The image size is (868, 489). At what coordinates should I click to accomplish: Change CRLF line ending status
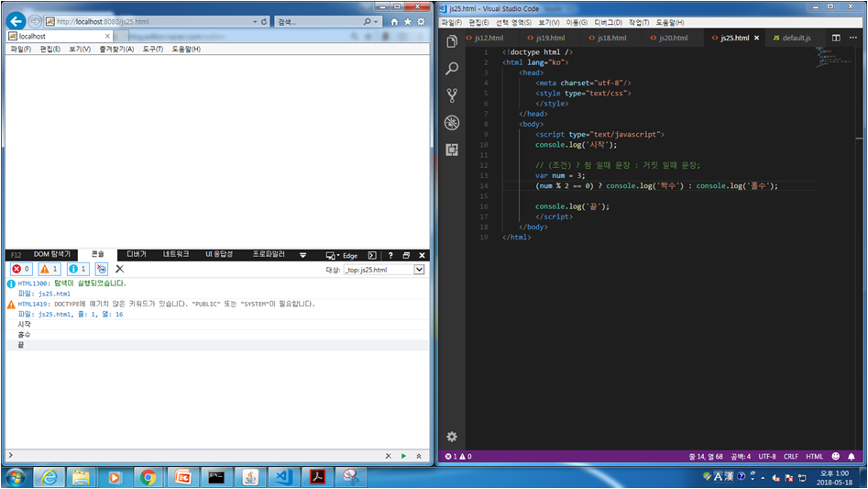(791, 456)
